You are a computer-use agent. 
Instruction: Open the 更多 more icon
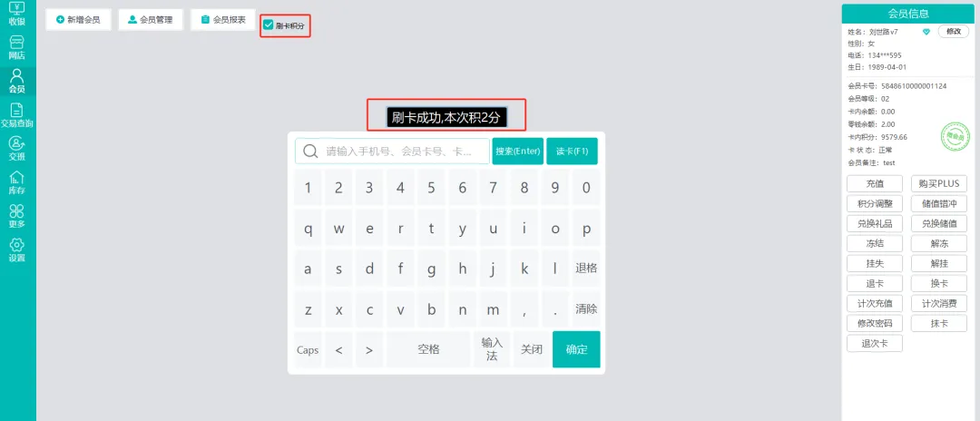17,216
